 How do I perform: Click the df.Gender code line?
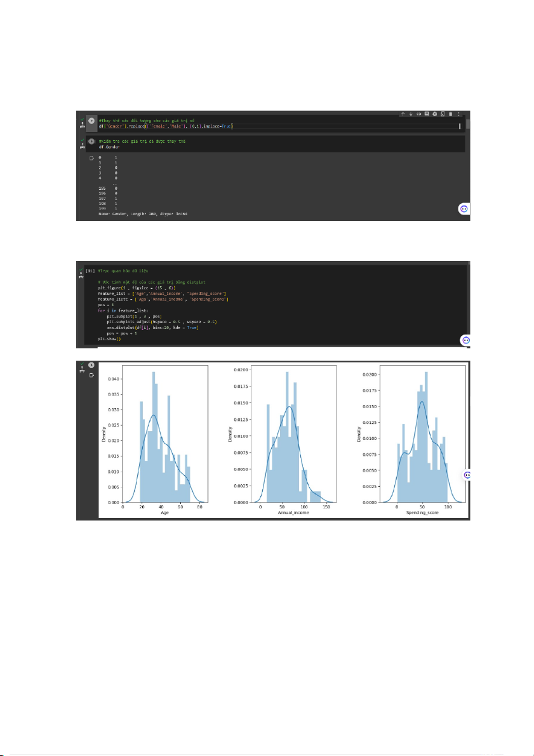click(109, 147)
